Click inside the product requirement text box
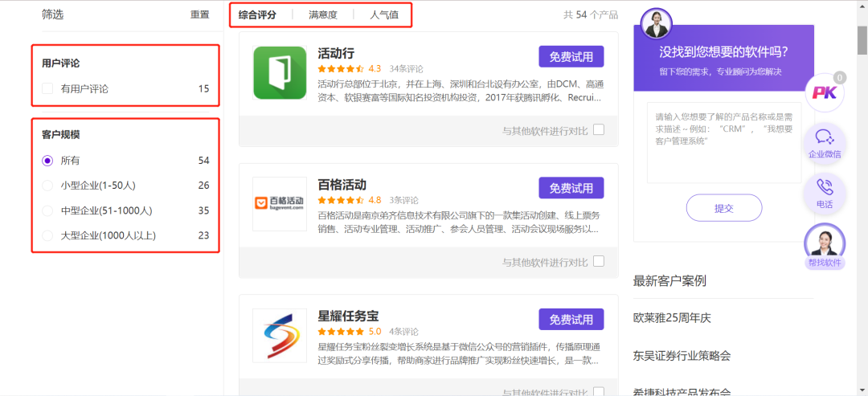The image size is (868, 396). pyautogui.click(x=724, y=143)
